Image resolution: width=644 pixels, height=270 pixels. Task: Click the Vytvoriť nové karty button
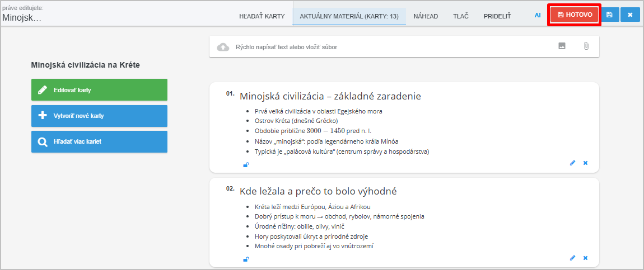click(x=99, y=116)
